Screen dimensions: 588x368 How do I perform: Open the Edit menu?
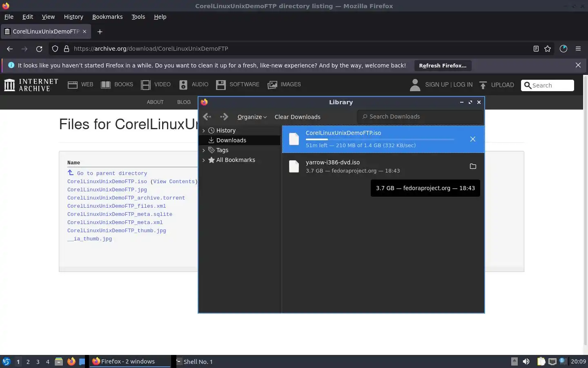(x=28, y=17)
